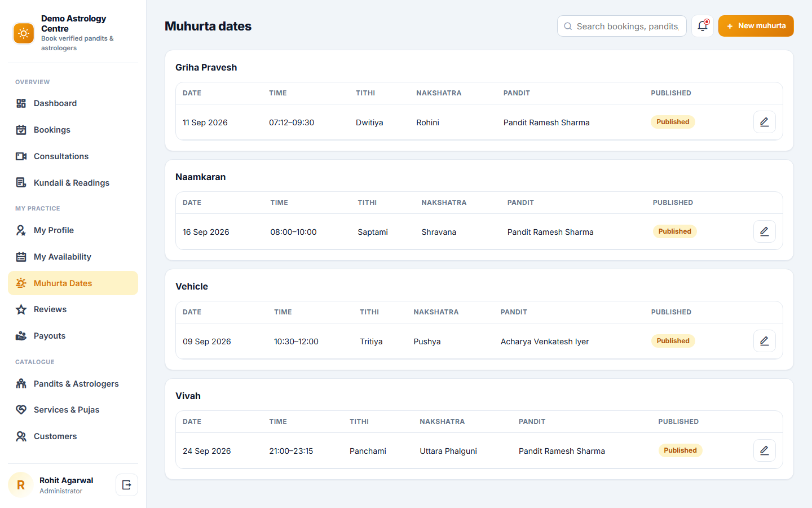Click the Dwitiya tithi cell
Screen dimensions: 812x508
pos(369,122)
